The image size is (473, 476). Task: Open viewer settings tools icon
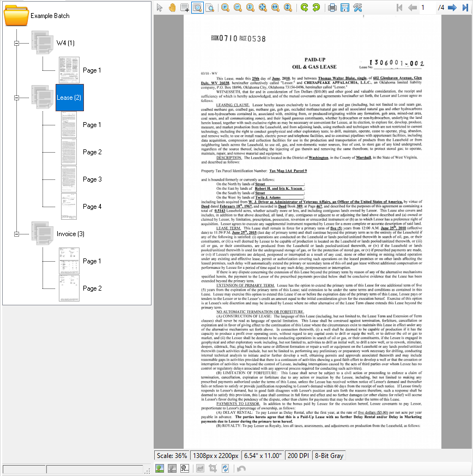[x=357, y=7]
